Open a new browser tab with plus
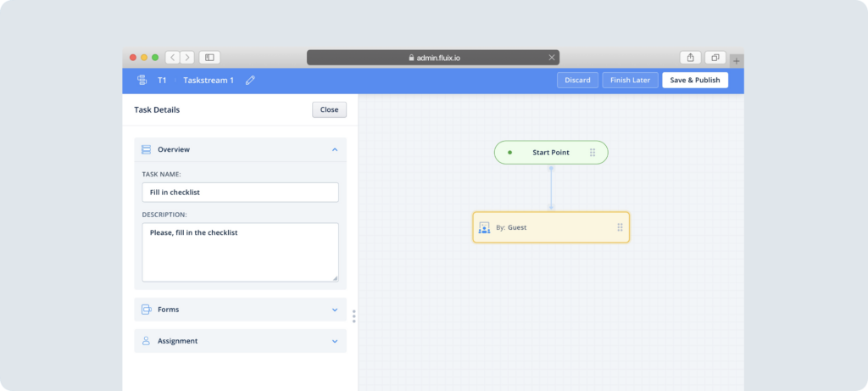The width and height of the screenshot is (868, 391). coord(736,60)
